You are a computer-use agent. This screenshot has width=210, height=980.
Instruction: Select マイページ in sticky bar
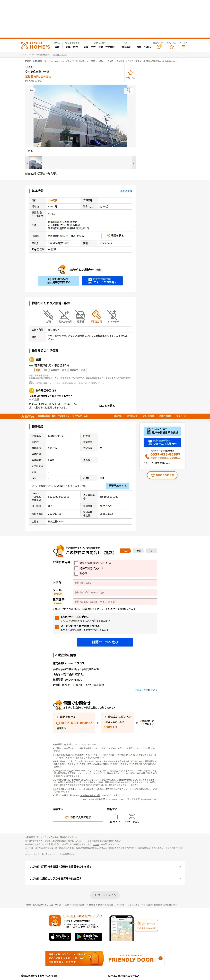click(181, 416)
